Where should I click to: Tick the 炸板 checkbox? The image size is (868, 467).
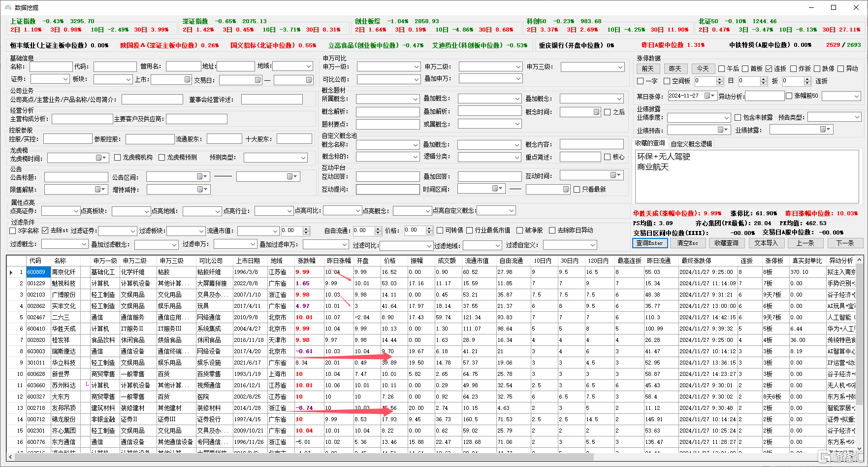[793, 69]
